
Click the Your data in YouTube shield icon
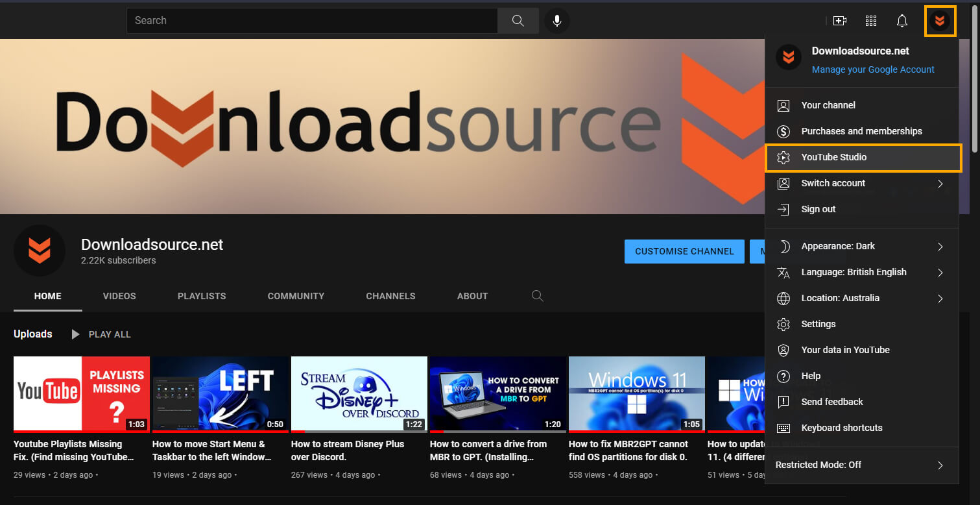click(783, 350)
